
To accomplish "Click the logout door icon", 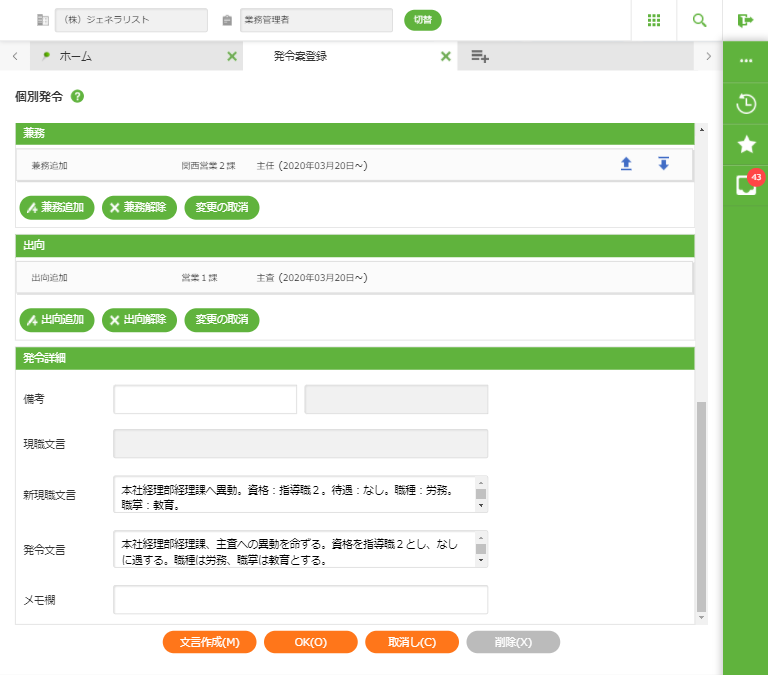I will [x=745, y=20].
